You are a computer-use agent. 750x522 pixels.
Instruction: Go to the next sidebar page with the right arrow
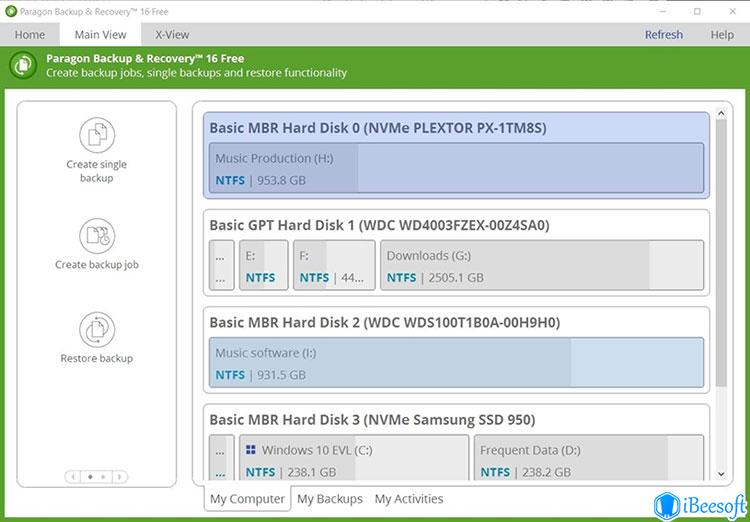120,477
